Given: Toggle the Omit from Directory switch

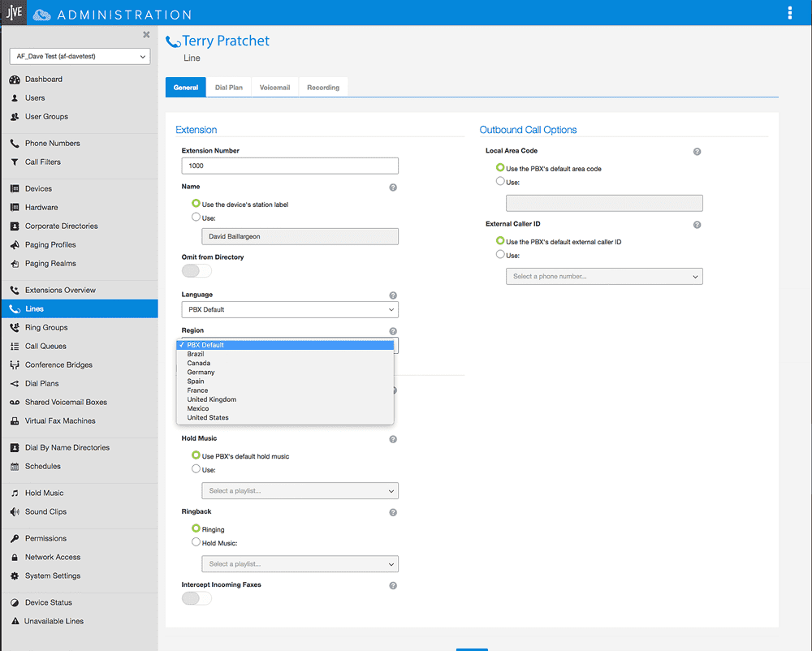Looking at the screenshot, I should (197, 271).
